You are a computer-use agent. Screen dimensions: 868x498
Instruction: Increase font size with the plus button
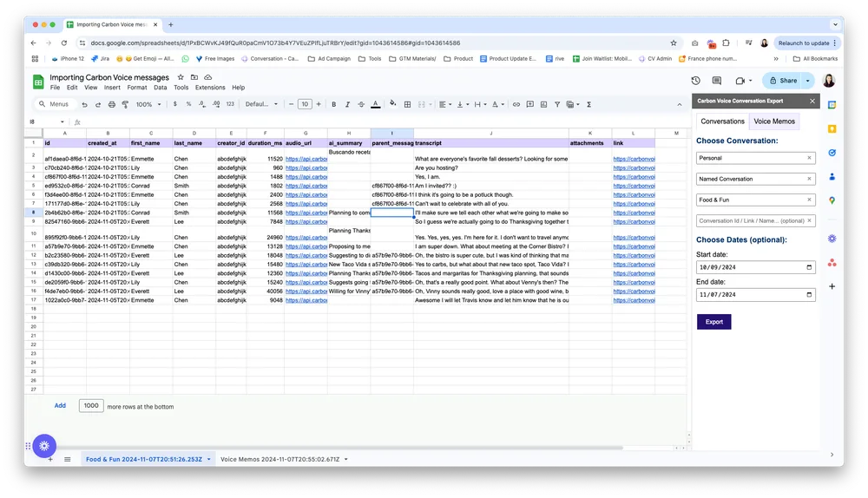(x=319, y=105)
